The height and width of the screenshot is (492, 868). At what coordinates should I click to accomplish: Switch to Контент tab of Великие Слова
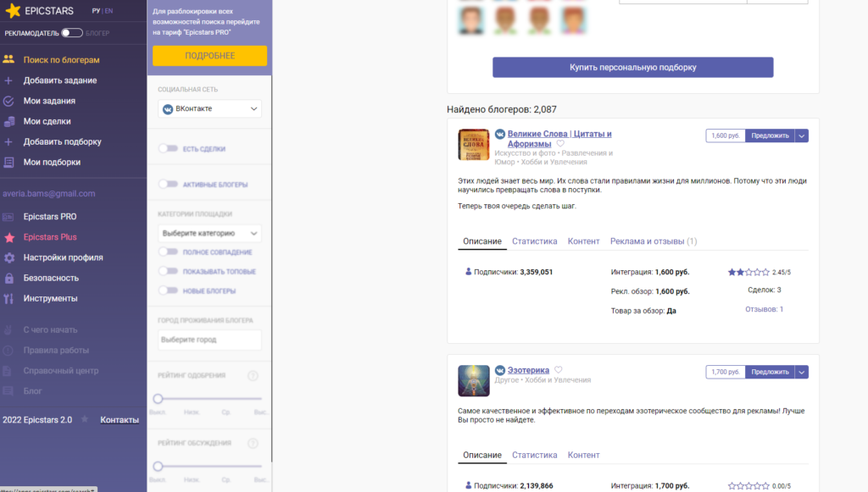[583, 241]
